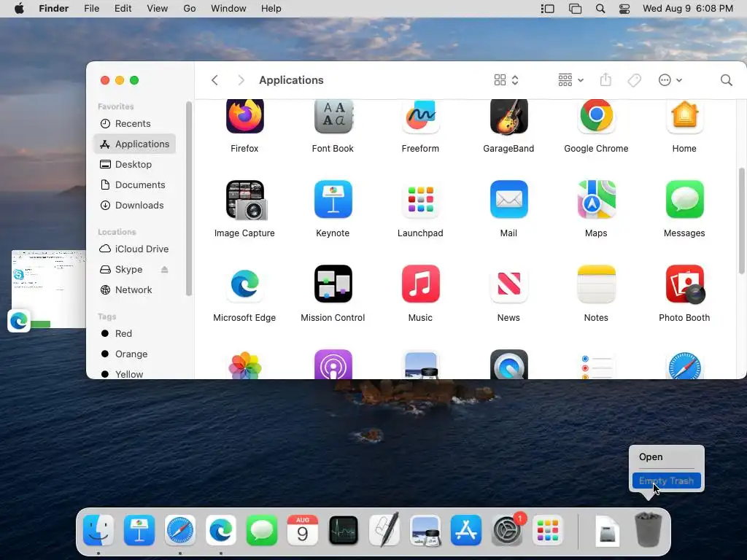Select the Mail app icon

[508, 200]
